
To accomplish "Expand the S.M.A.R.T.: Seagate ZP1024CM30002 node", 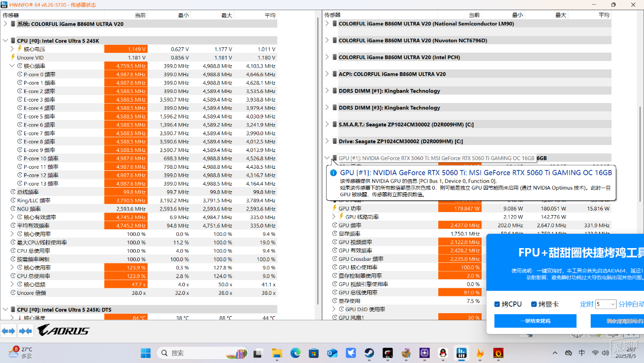I will coord(327,125).
